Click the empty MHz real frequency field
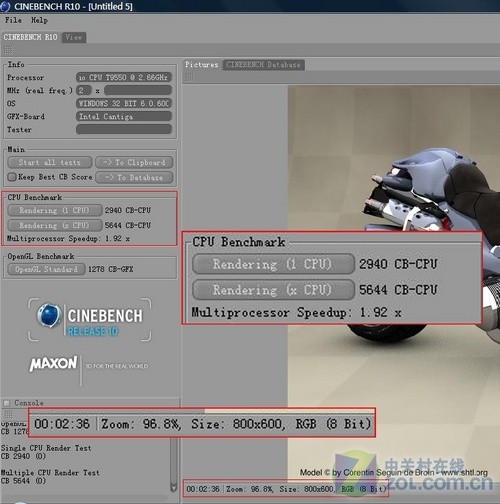 (x=138, y=90)
